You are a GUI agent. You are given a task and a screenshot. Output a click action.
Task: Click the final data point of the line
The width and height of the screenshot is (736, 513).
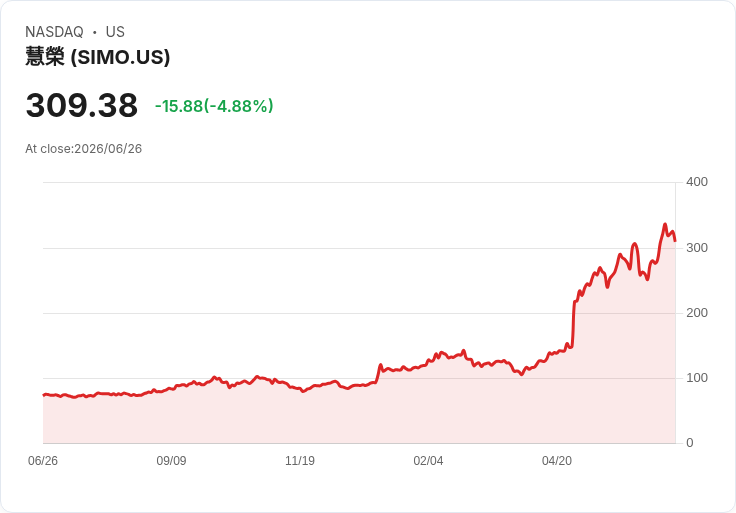click(675, 241)
